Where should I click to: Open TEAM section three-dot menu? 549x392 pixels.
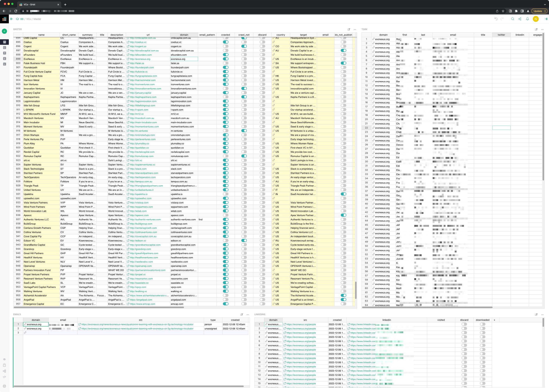pos(542,29)
